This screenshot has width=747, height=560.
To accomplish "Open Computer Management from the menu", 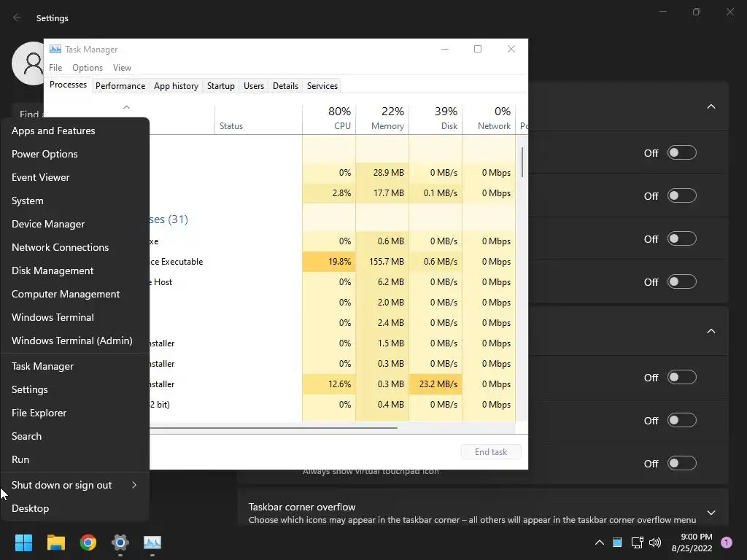I will point(75,294).
